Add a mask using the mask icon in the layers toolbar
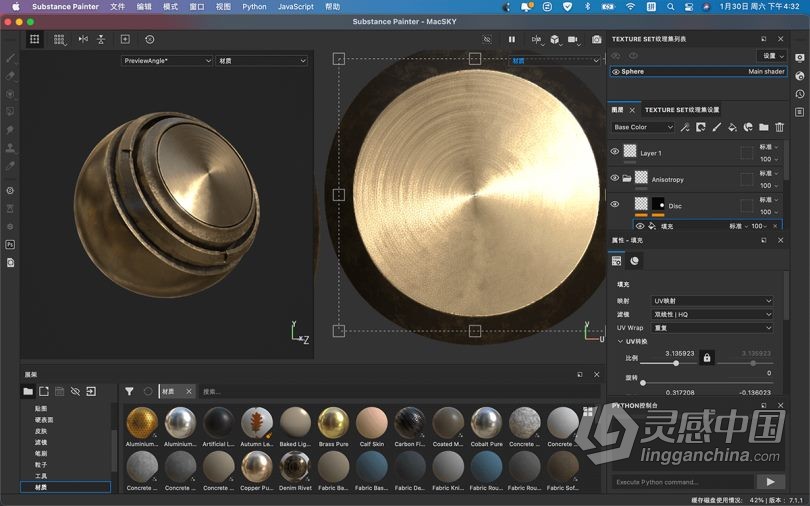 (x=701, y=127)
